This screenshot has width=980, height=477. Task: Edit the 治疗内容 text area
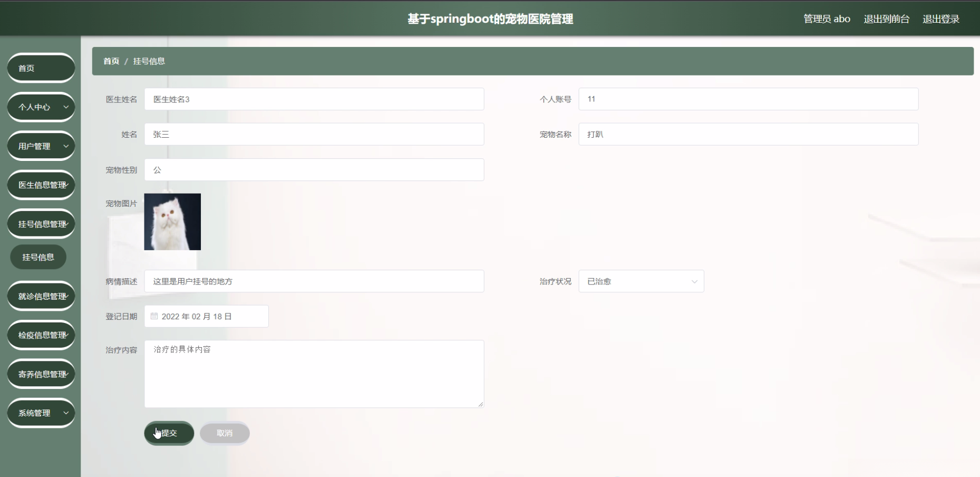pyautogui.click(x=314, y=374)
